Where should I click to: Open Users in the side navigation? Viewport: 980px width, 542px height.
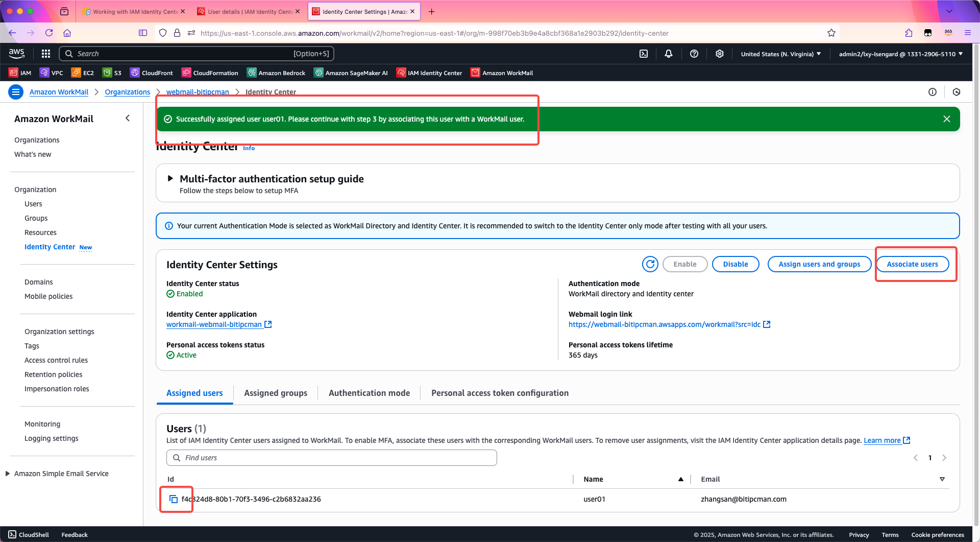coord(33,204)
